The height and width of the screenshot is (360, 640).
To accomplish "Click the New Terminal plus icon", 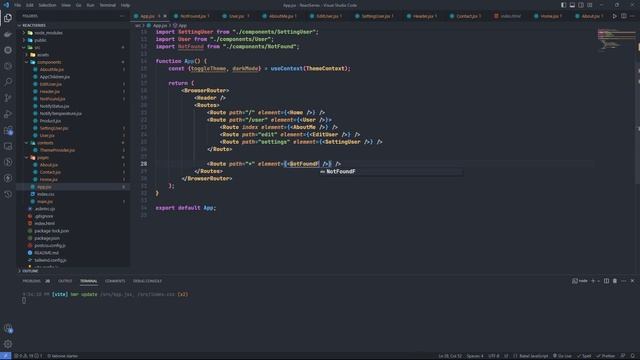I will point(593,281).
